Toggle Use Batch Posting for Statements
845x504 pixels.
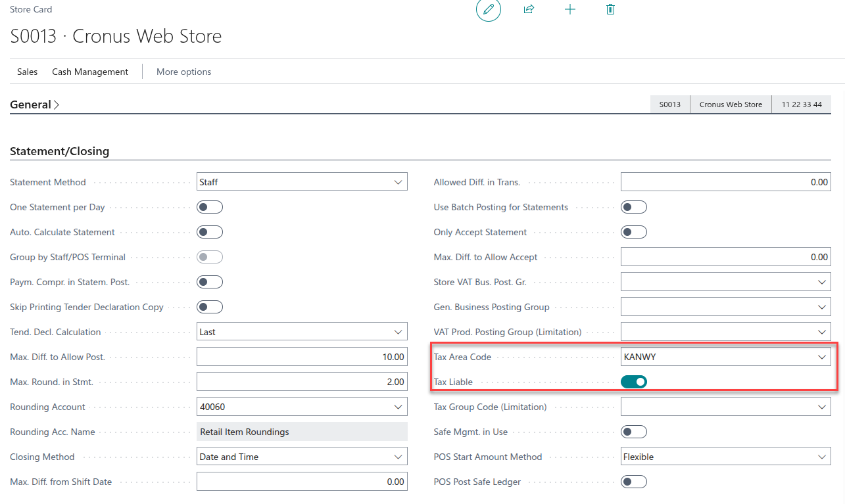point(634,207)
